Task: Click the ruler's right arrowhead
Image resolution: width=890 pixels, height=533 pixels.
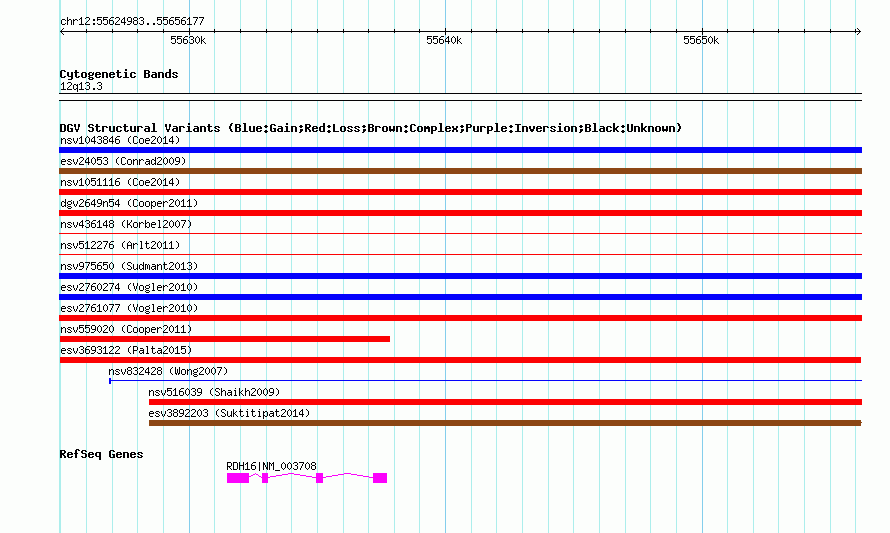Action: tap(858, 31)
